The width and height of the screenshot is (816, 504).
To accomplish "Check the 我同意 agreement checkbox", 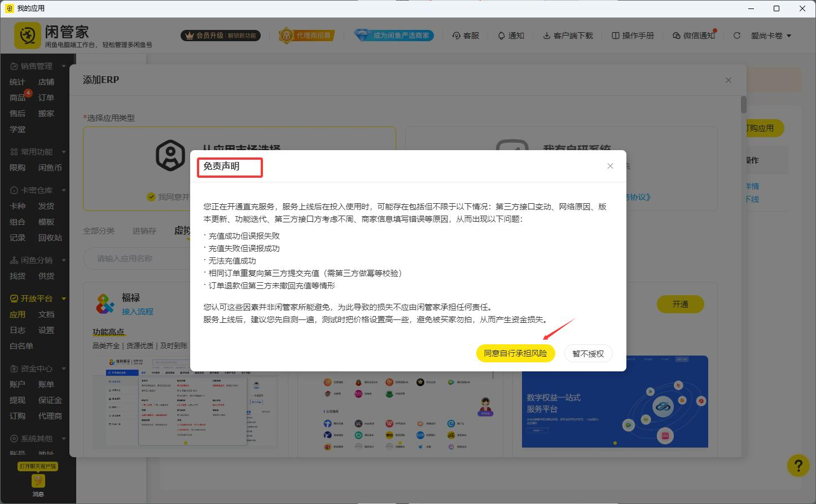I will [x=151, y=196].
